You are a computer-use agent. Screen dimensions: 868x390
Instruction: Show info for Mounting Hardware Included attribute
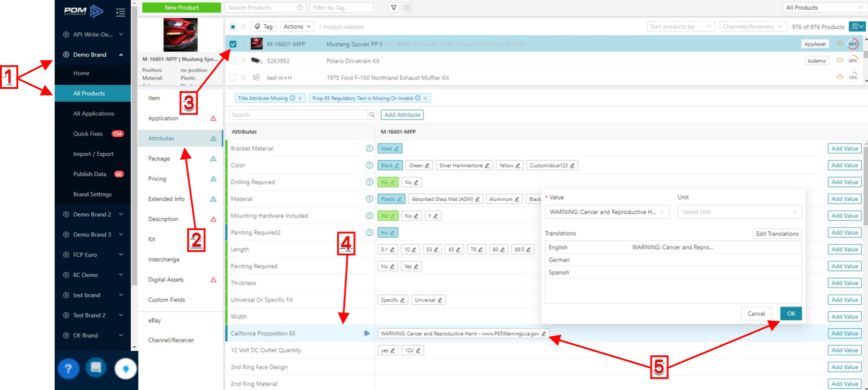[x=369, y=216]
